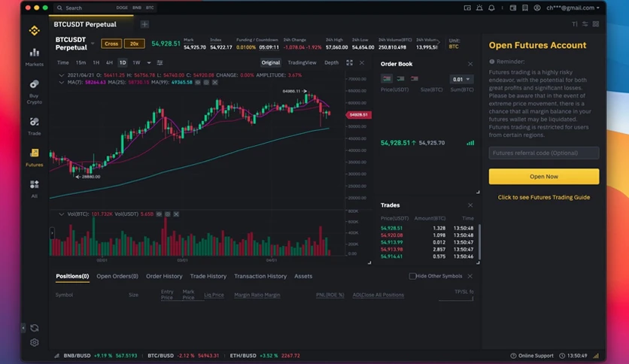Screen dimensions: 629x364
Task: Click the picture-in-picture window icon in the title bar
Action: (467, 8)
